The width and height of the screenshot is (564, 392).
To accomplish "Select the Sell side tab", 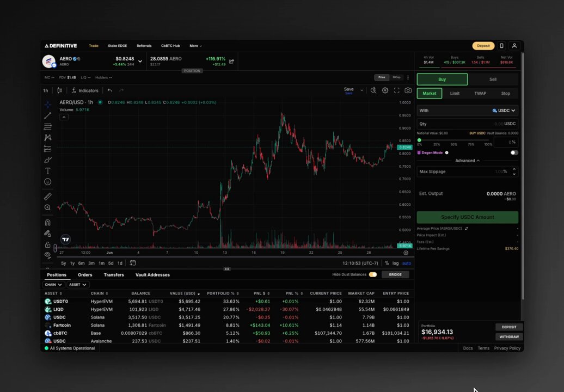I will click(x=493, y=79).
